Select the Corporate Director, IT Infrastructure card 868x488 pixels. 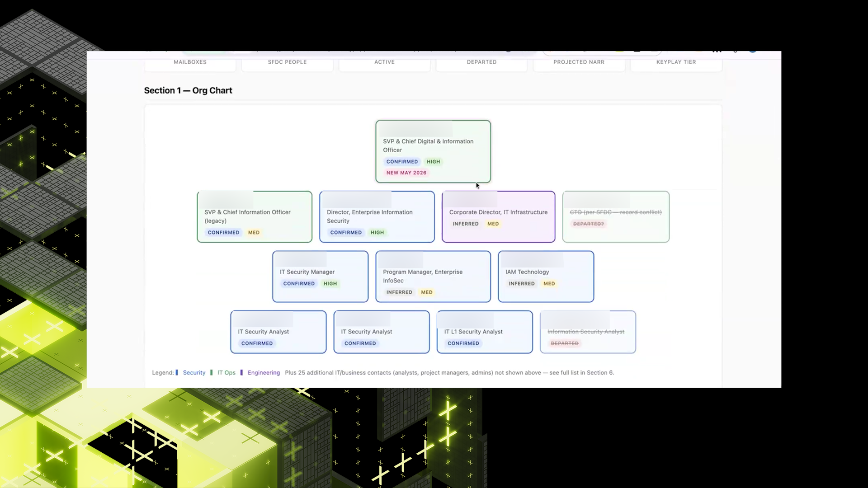pyautogui.click(x=499, y=217)
